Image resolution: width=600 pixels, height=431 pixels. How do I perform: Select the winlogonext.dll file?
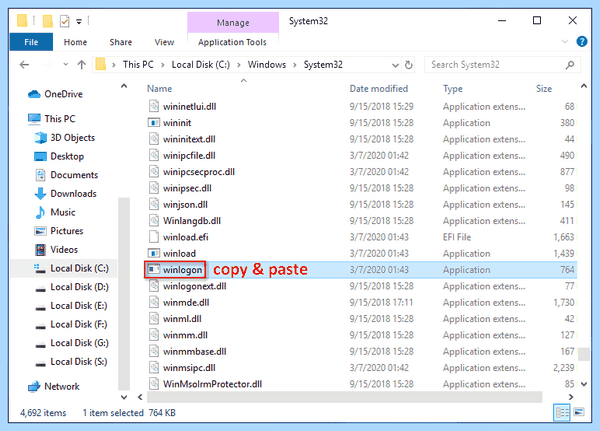coord(194,286)
